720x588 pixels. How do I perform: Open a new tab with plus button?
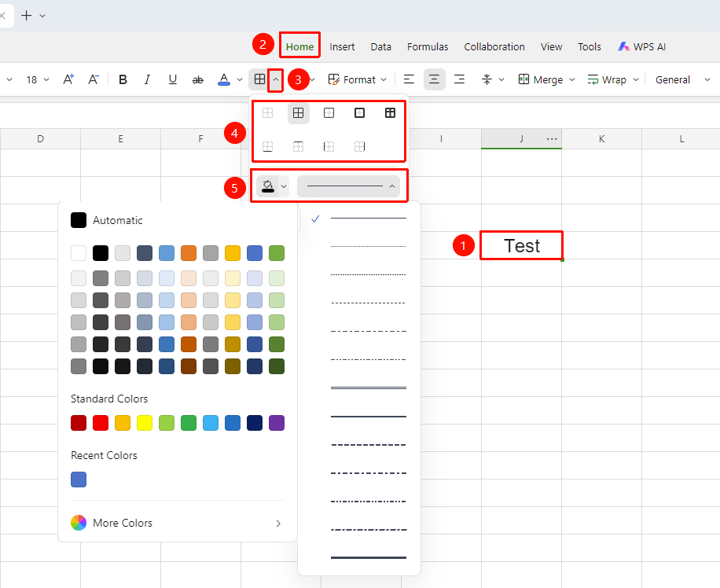[x=27, y=16]
